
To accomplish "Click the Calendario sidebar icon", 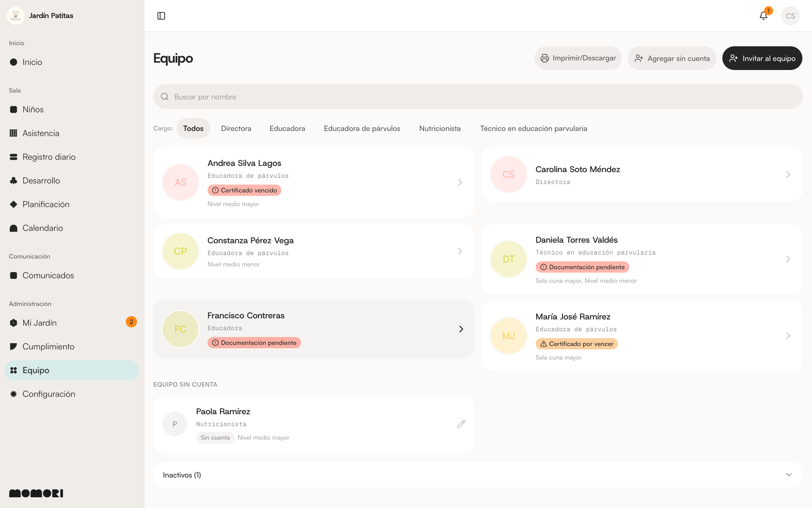I will [x=14, y=228].
